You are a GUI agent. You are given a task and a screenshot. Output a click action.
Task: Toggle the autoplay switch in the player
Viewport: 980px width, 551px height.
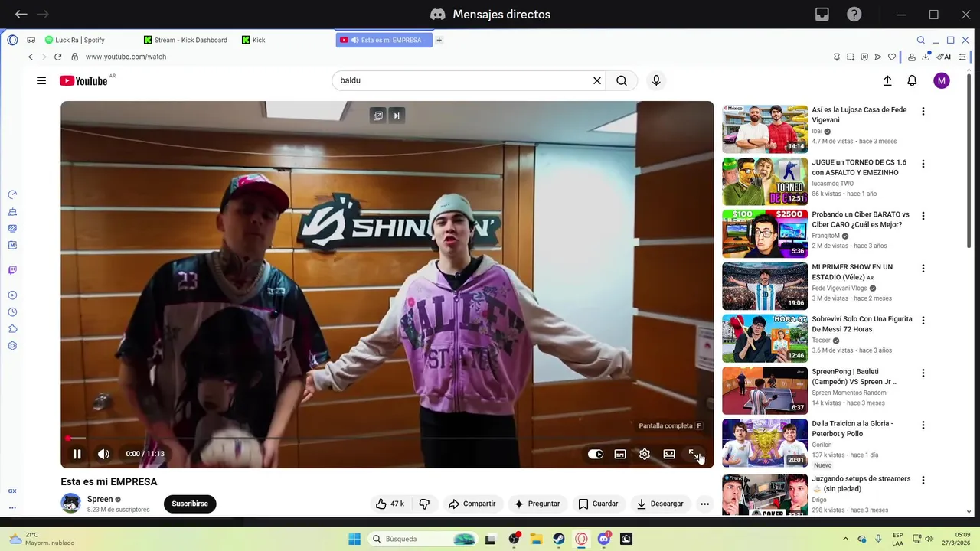pos(596,454)
